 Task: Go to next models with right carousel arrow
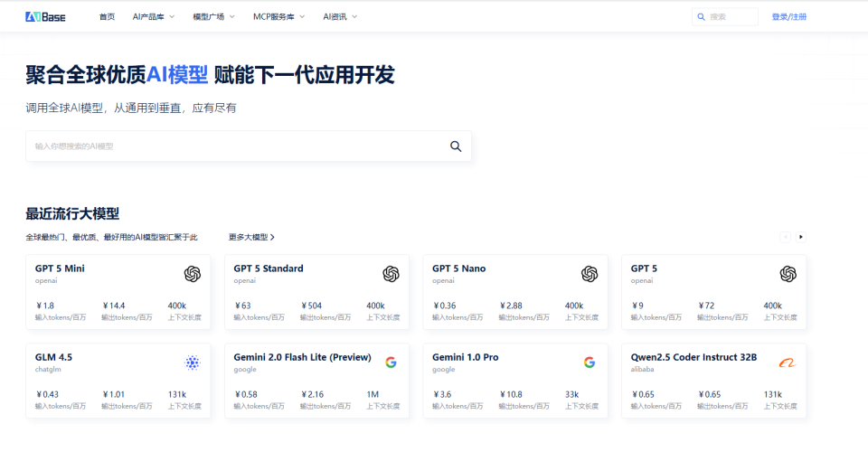click(x=800, y=237)
